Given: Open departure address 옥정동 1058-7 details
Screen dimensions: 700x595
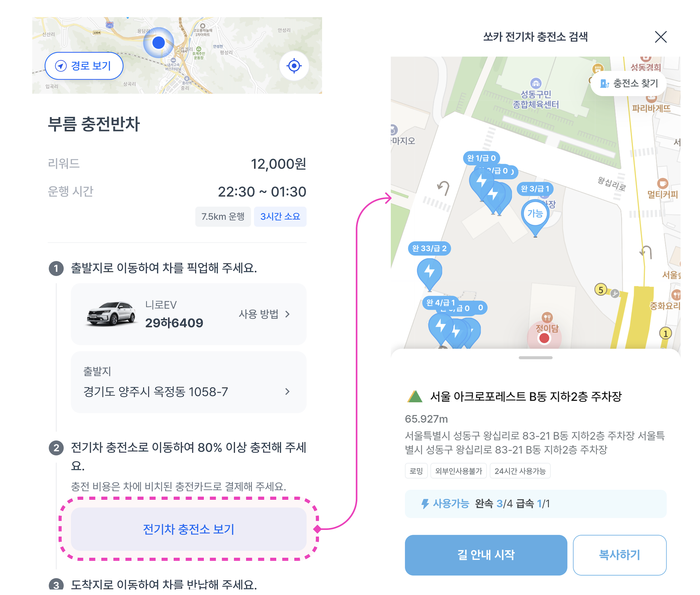Looking at the screenshot, I should tap(188, 382).
